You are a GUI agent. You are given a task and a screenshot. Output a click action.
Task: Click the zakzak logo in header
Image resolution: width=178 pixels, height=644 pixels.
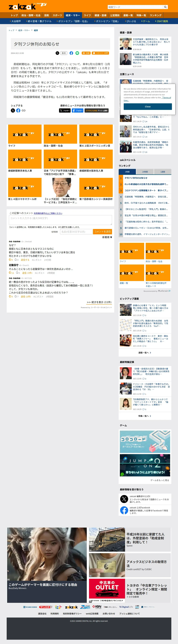point(27,6)
